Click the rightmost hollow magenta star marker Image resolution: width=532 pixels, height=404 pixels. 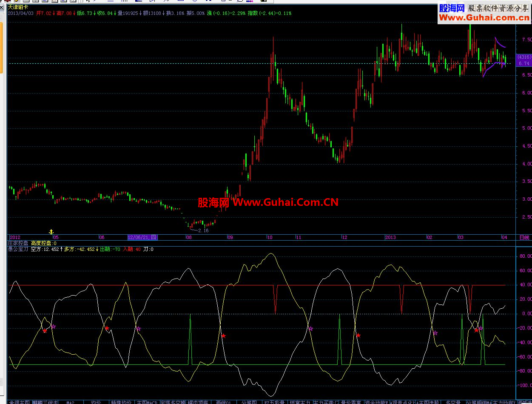(x=481, y=328)
